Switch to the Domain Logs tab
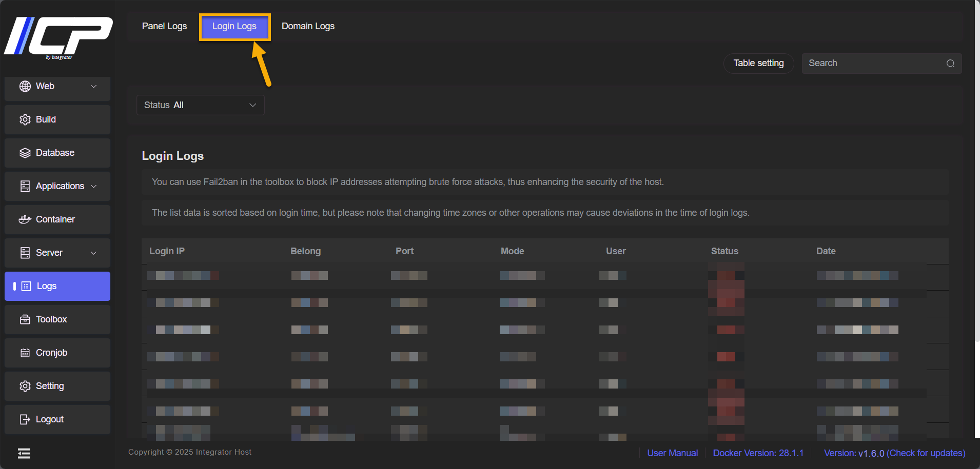This screenshot has height=469, width=980. [308, 26]
